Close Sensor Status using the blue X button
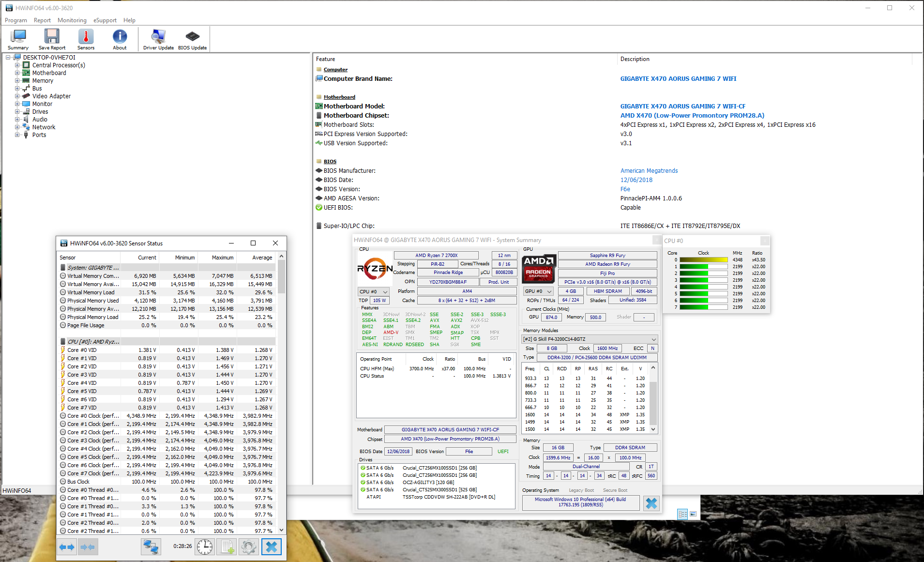The width and height of the screenshot is (924, 562). click(272, 547)
